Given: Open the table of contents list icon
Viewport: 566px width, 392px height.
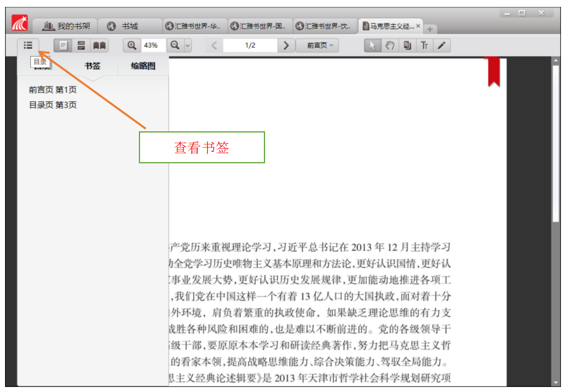Looking at the screenshot, I should tap(28, 45).
